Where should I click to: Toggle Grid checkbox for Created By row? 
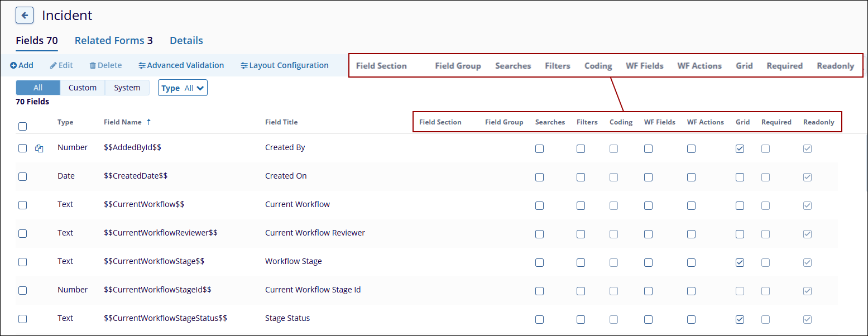[x=740, y=148]
